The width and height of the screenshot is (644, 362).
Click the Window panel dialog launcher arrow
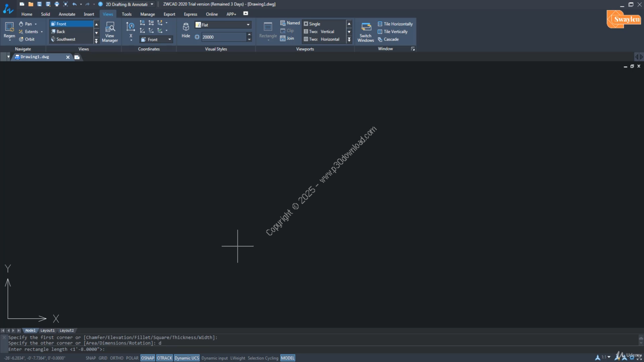click(413, 49)
